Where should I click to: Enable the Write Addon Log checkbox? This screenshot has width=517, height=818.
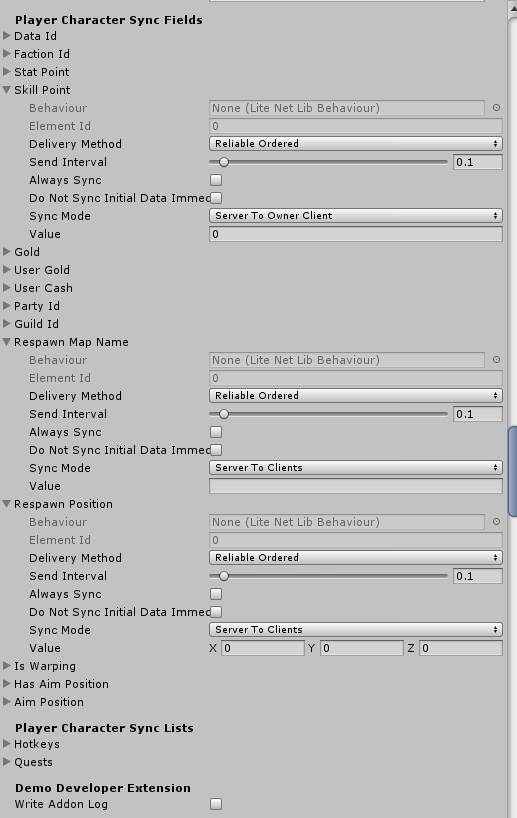click(216, 804)
